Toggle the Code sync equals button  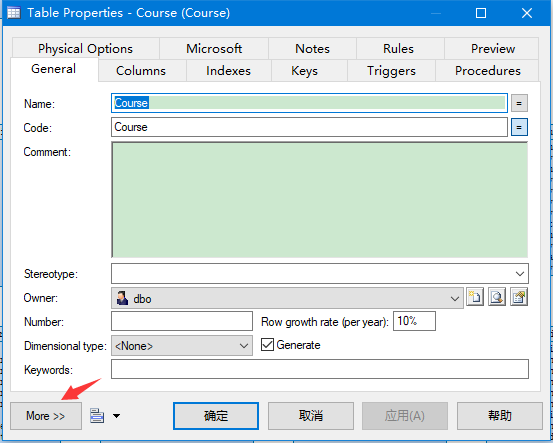coord(519,127)
